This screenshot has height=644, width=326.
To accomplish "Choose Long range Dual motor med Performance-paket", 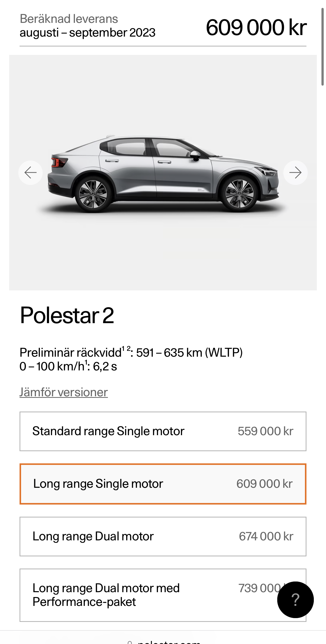I will coord(163,595).
